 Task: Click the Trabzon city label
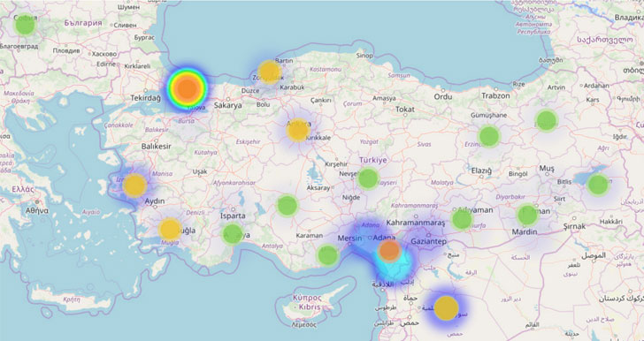pyautogui.click(x=495, y=95)
